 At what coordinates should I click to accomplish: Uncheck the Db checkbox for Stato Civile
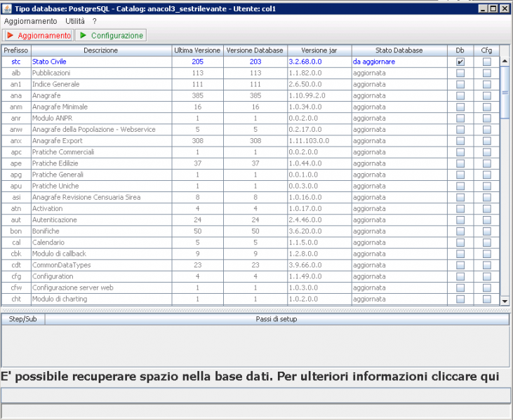tap(460, 62)
